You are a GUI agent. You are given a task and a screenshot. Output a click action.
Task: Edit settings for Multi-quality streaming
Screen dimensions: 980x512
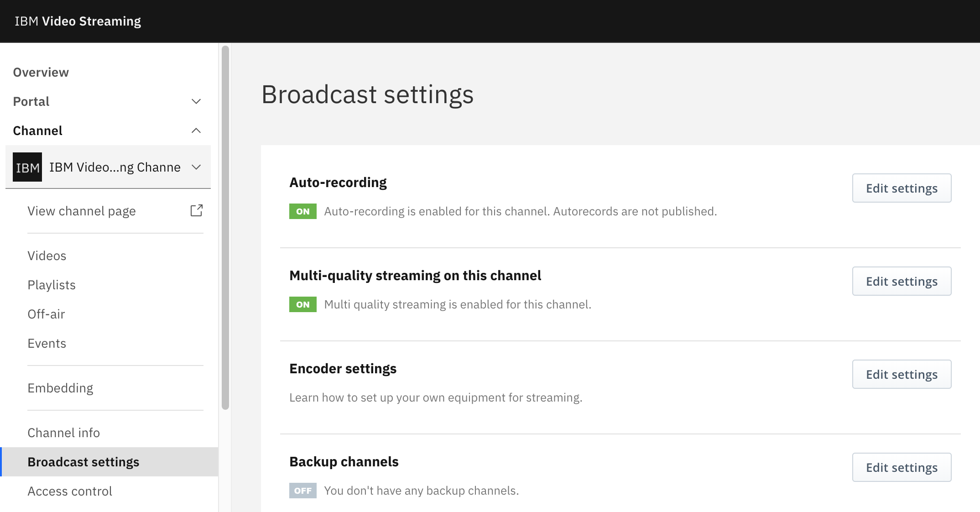pyautogui.click(x=902, y=281)
